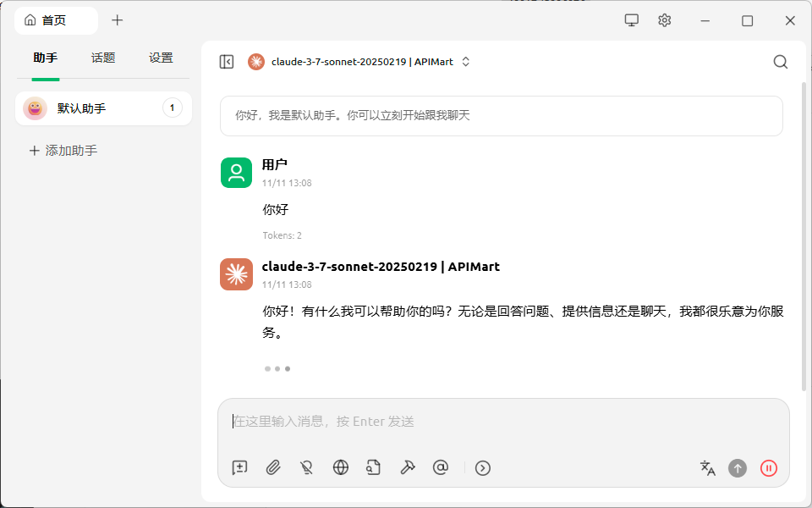812x508 pixels.
Task: Click the three-dot loading indicator
Action: coord(277,368)
